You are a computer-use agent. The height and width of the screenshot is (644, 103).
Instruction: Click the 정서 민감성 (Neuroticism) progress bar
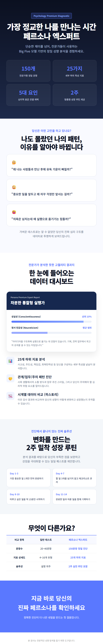point(51,333)
